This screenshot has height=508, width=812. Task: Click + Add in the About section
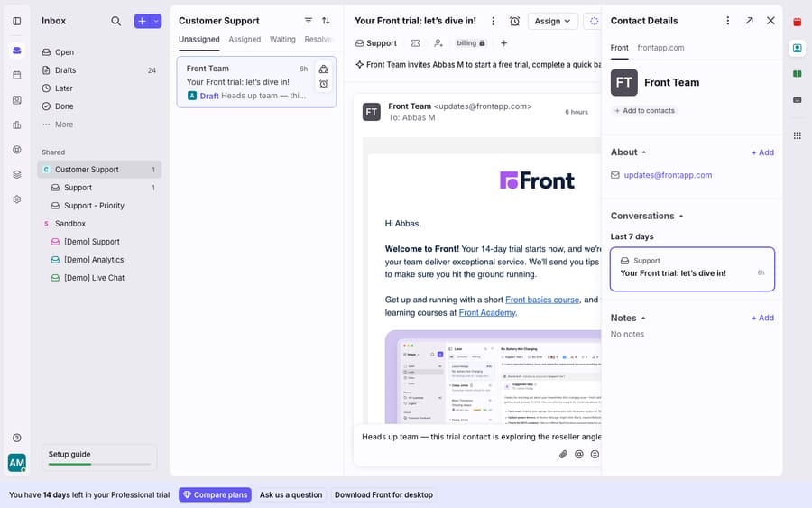[x=762, y=152]
